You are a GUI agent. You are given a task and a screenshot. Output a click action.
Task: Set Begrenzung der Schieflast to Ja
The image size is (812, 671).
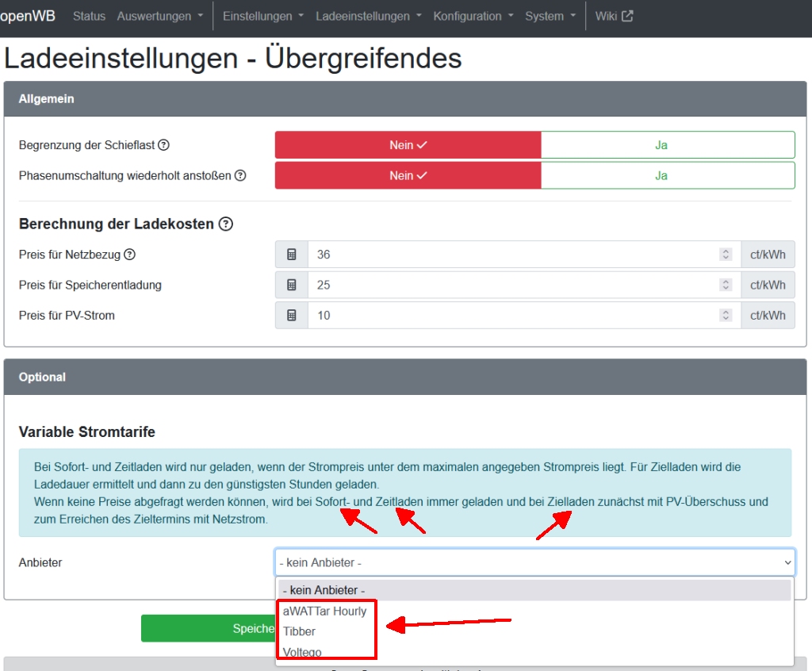tap(668, 145)
